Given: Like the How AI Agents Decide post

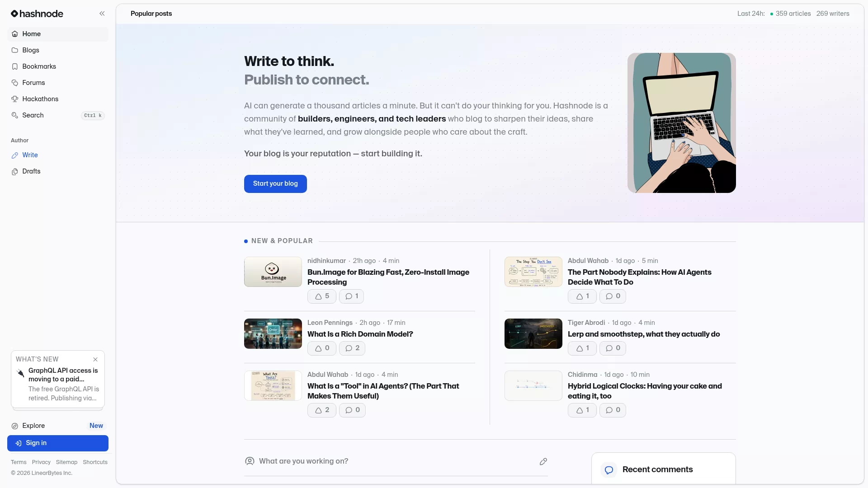Looking at the screenshot, I should (x=582, y=296).
